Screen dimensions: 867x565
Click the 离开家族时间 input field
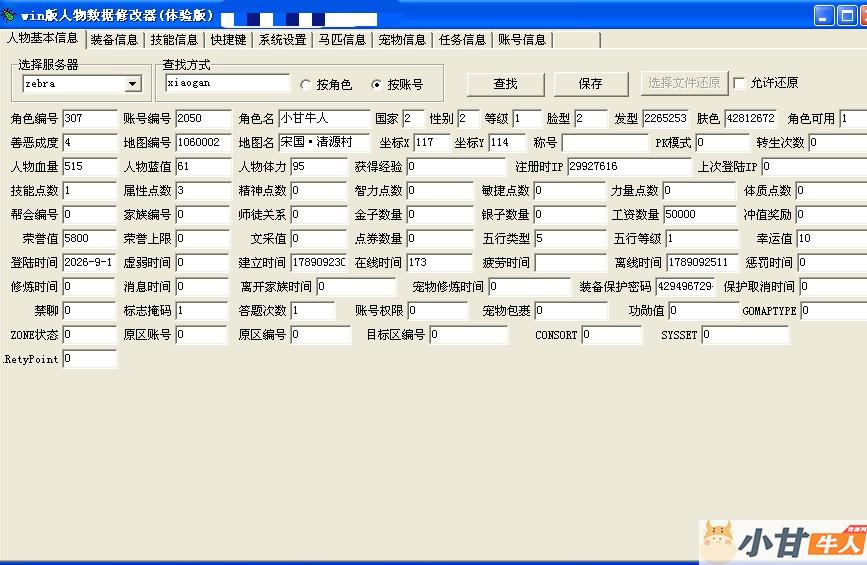pos(356,287)
